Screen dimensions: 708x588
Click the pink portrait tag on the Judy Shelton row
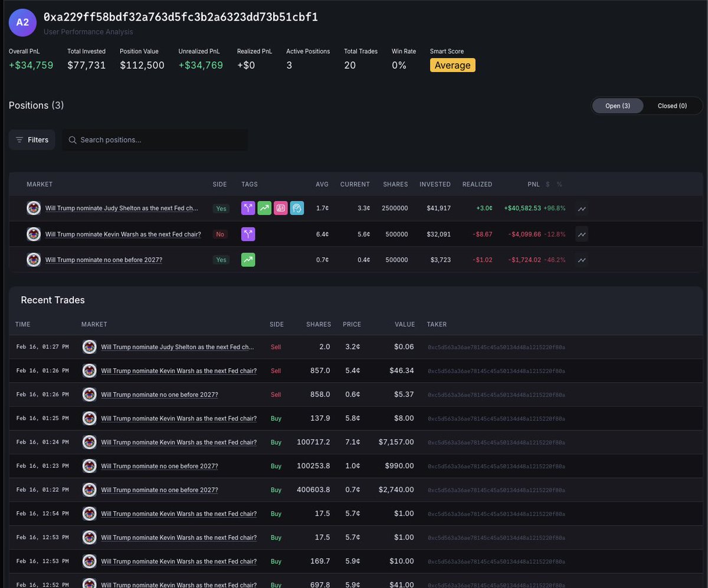[281, 208]
